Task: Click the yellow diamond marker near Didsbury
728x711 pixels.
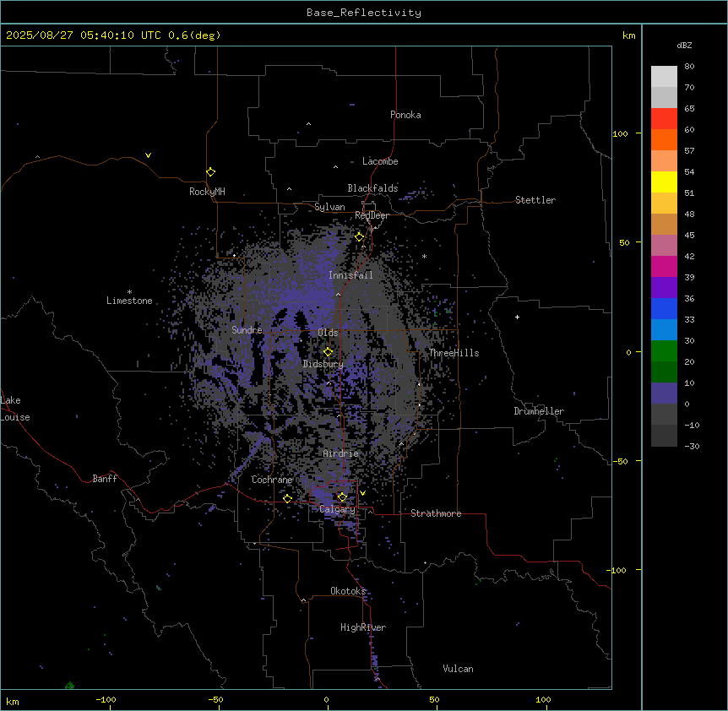Action: pyautogui.click(x=328, y=352)
